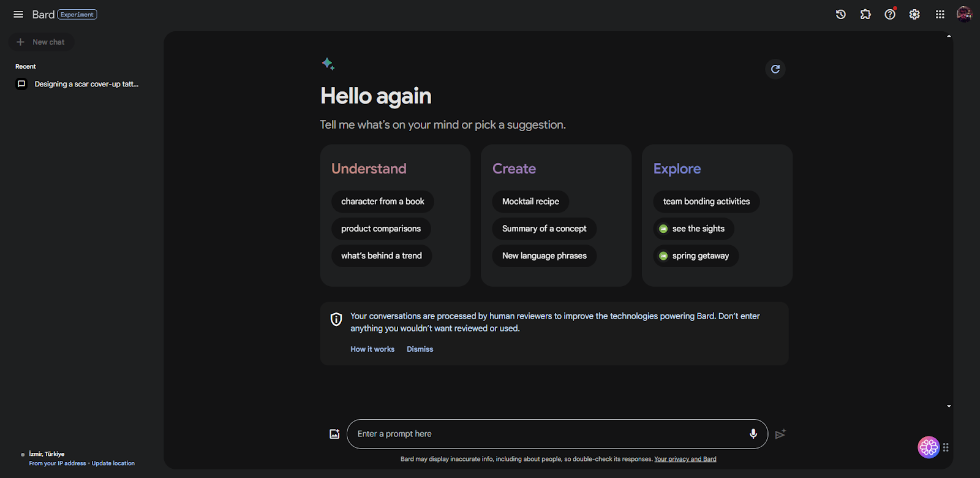Select 'product comparisons' suggestion
This screenshot has width=980, height=478.
381,229
